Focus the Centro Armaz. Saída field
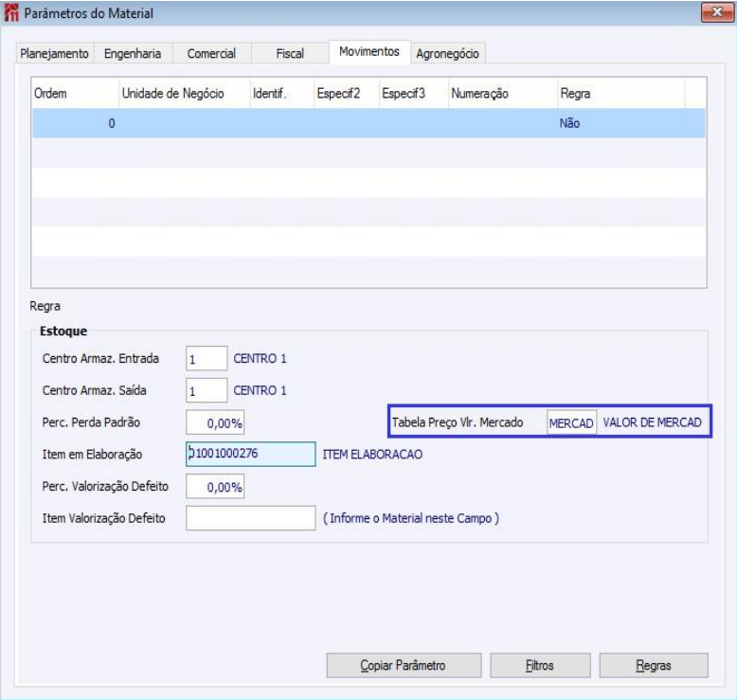 (x=207, y=390)
